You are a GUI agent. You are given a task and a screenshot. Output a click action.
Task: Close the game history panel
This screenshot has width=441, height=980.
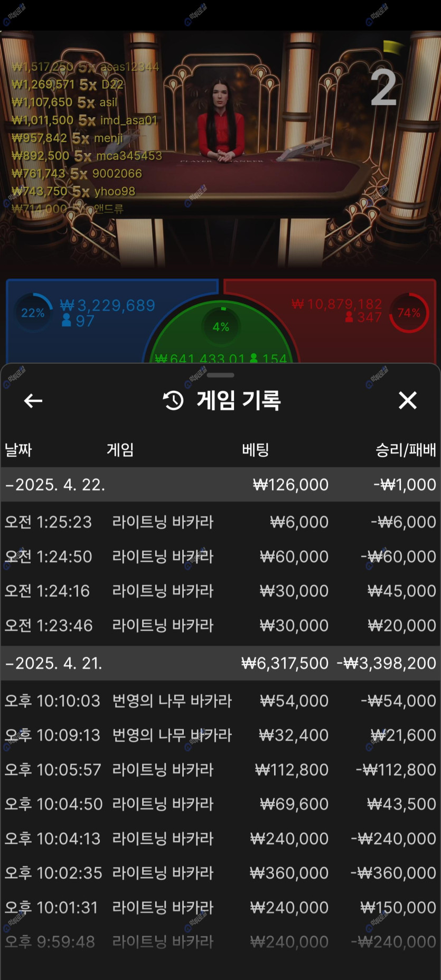coord(407,400)
